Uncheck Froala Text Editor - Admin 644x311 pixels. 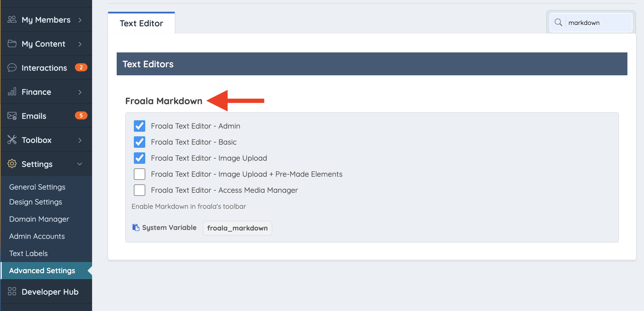(140, 126)
